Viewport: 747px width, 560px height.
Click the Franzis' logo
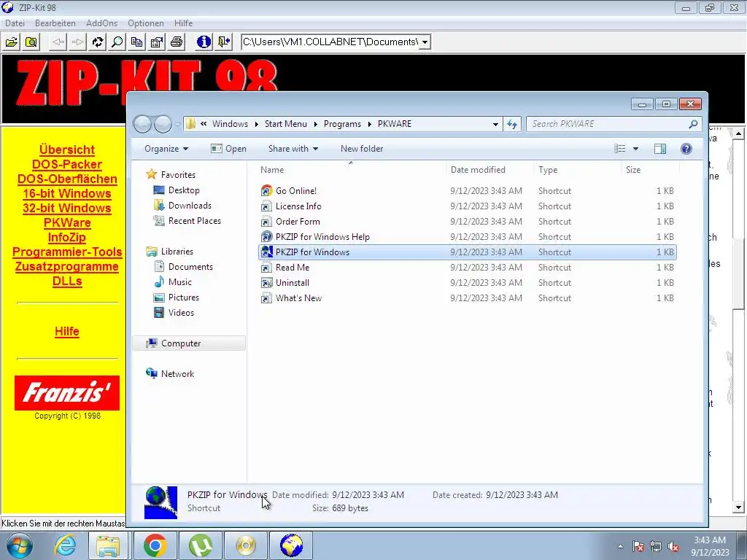point(67,393)
